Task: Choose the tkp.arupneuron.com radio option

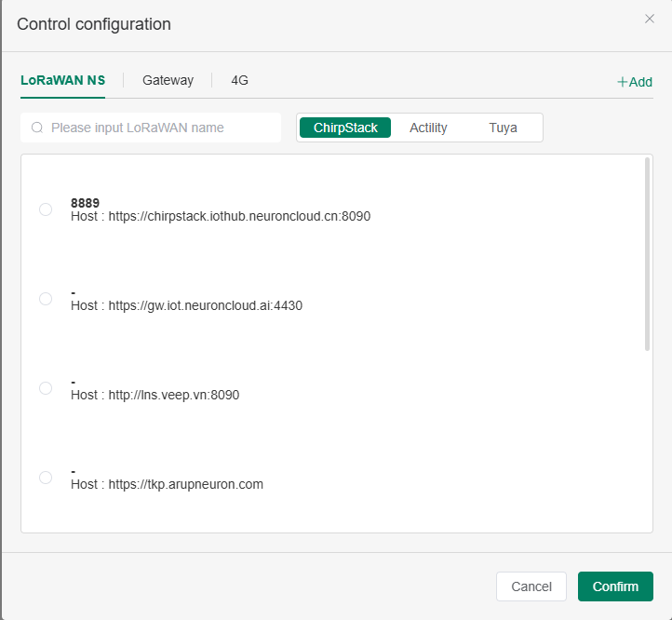Action: [x=46, y=478]
